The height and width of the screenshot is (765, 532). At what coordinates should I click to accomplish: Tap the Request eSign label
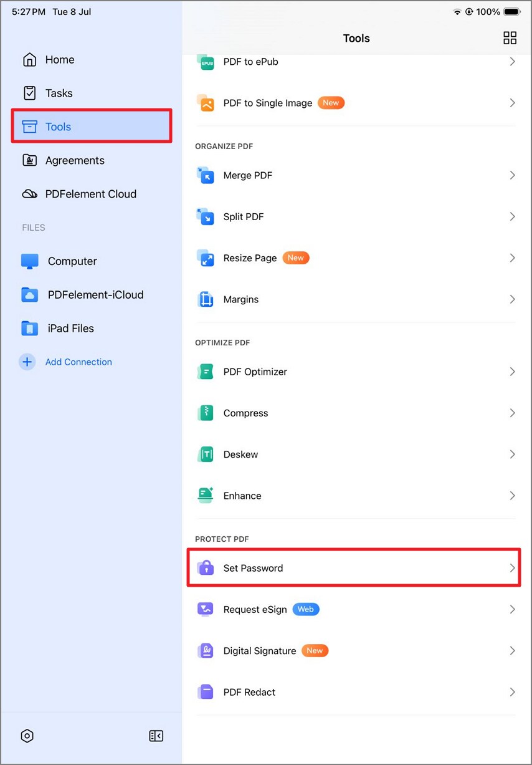pos(255,610)
